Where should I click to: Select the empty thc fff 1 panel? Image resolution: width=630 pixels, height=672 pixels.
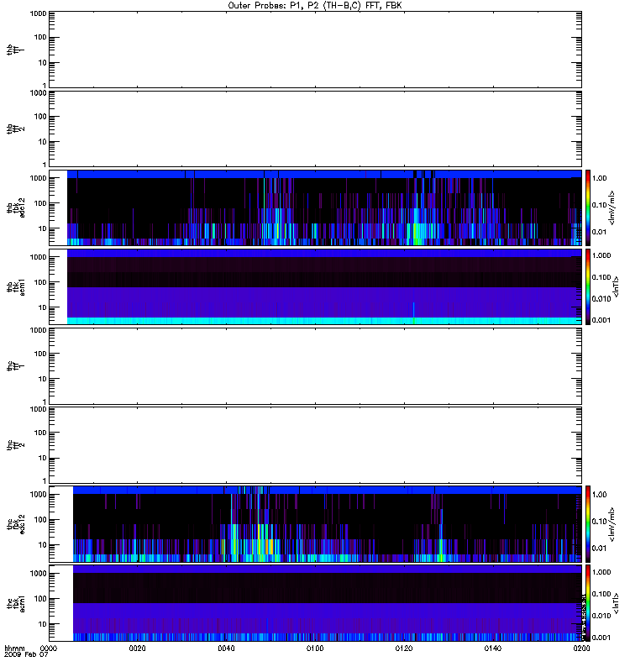tap(316, 366)
